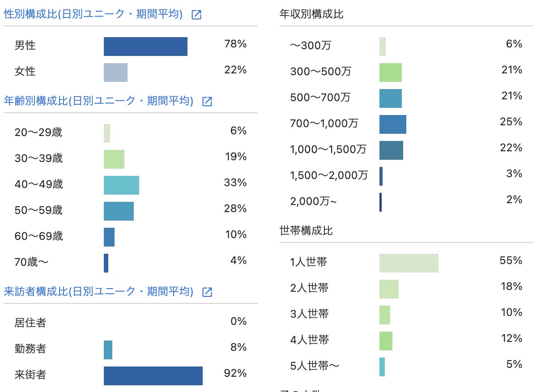The image size is (545, 392).
Task: Click the 来街者 92% bar
Action: pyautogui.click(x=153, y=376)
